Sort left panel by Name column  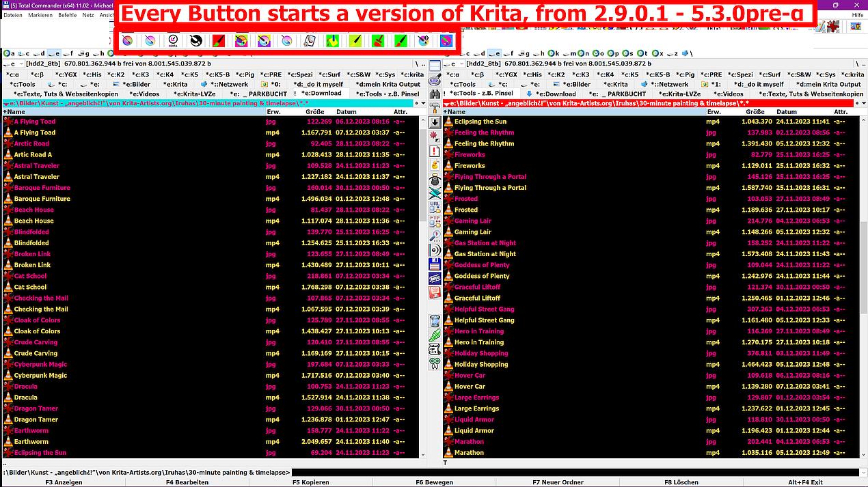pos(133,111)
